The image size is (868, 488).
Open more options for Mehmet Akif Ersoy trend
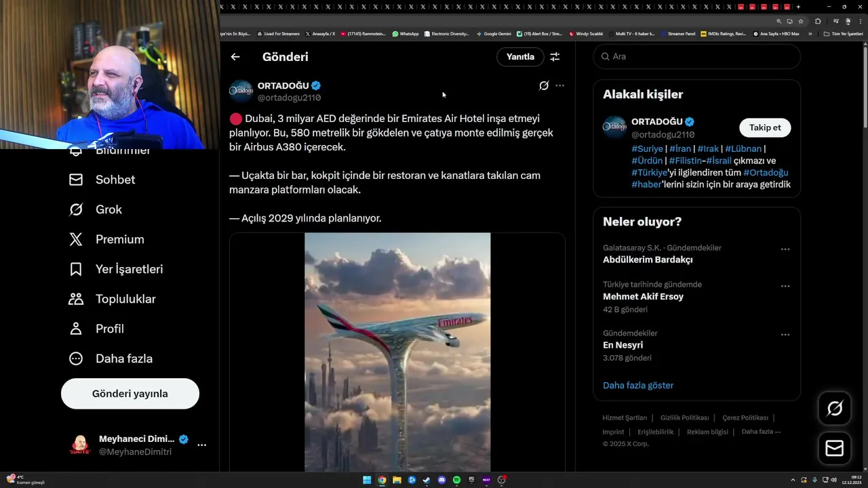point(785,285)
